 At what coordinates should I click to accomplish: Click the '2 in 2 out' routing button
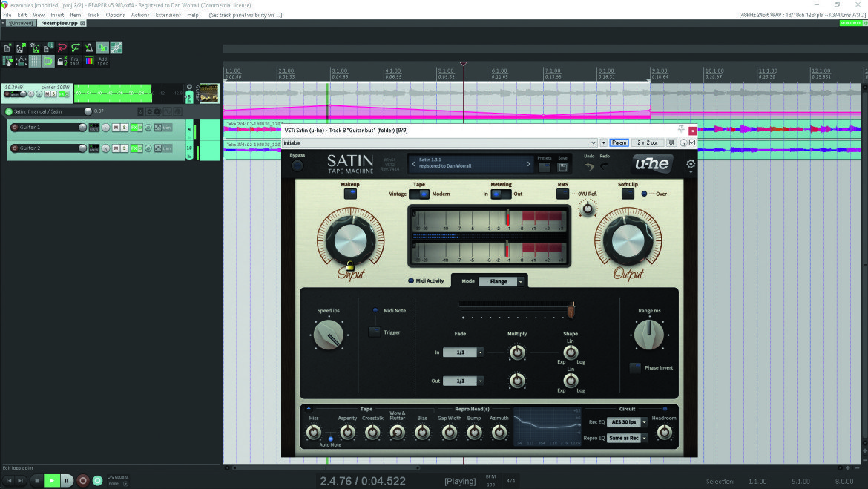(x=647, y=143)
